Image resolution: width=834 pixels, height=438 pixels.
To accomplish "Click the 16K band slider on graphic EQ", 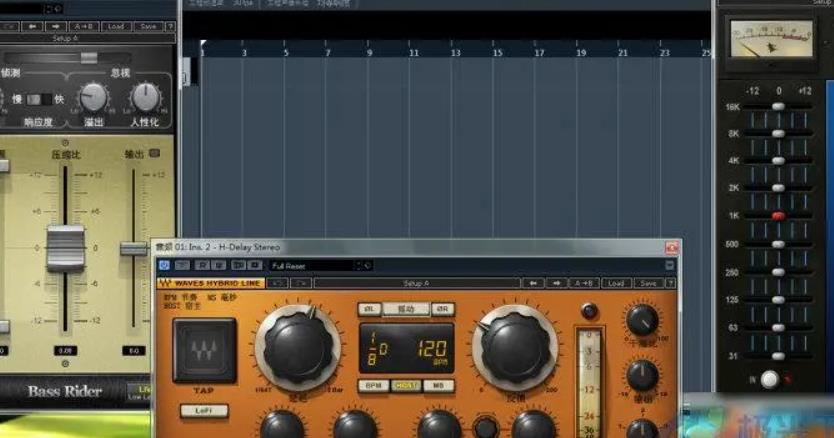I will (x=778, y=106).
